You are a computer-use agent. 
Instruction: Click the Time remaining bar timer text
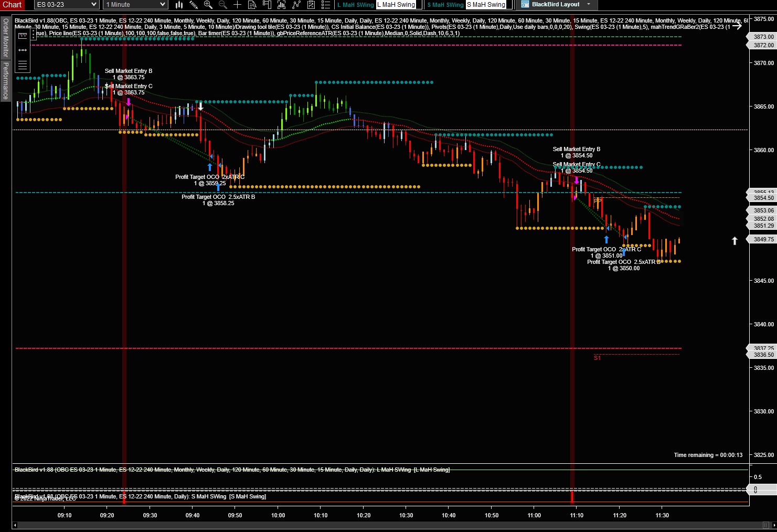708,455
